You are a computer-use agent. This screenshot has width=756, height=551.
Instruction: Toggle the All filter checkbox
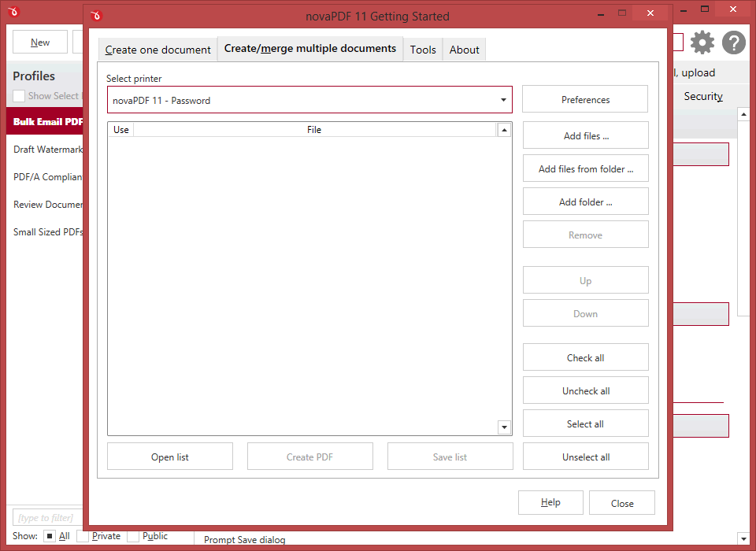pos(49,536)
